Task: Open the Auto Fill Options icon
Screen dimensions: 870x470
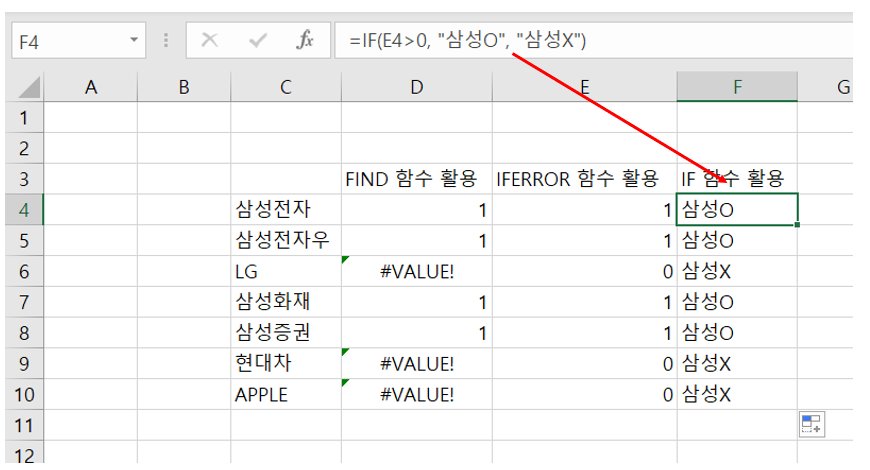Action: point(812,424)
